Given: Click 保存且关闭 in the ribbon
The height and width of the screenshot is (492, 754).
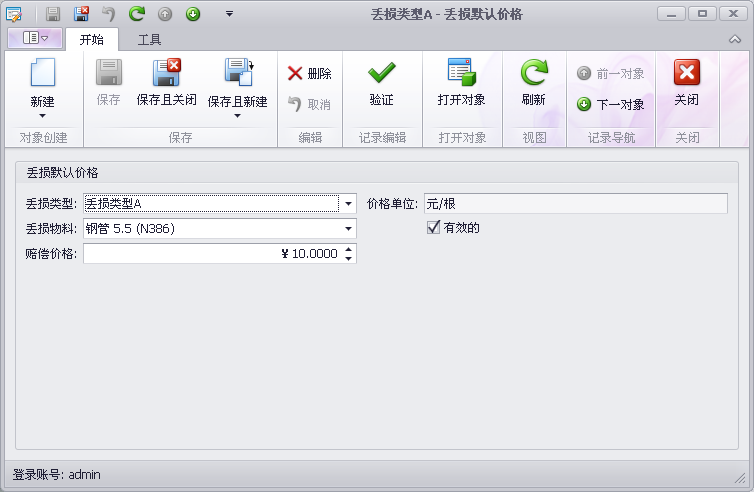Looking at the screenshot, I should 166,82.
